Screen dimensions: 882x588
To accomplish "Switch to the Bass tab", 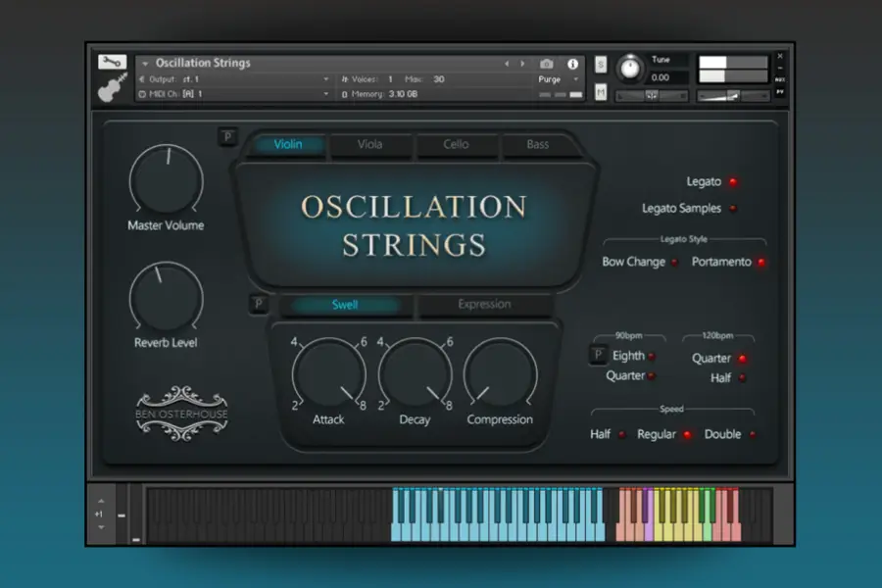I will (x=538, y=145).
